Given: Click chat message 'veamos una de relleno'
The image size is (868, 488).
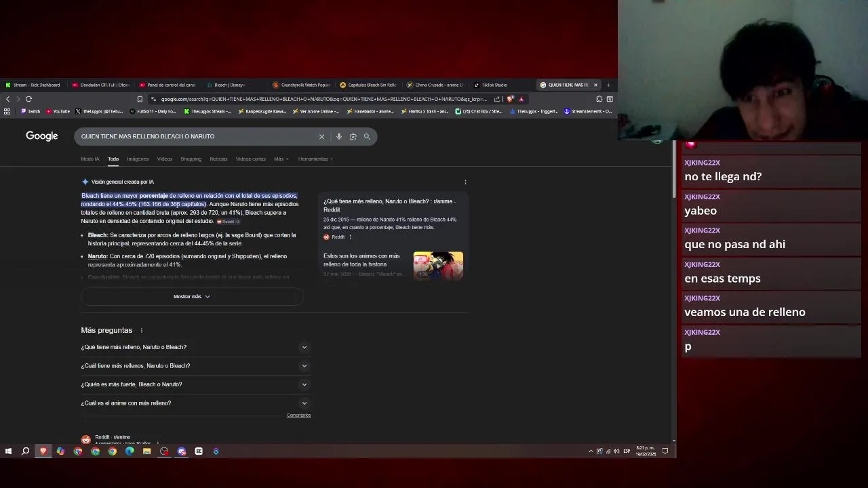Looking at the screenshot, I should pos(745,312).
